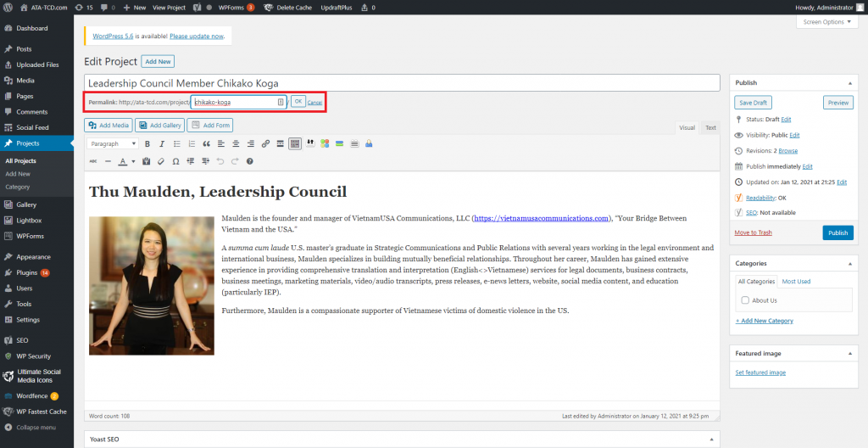Apply italic formatting to text
The height and width of the screenshot is (448, 868).
click(162, 143)
